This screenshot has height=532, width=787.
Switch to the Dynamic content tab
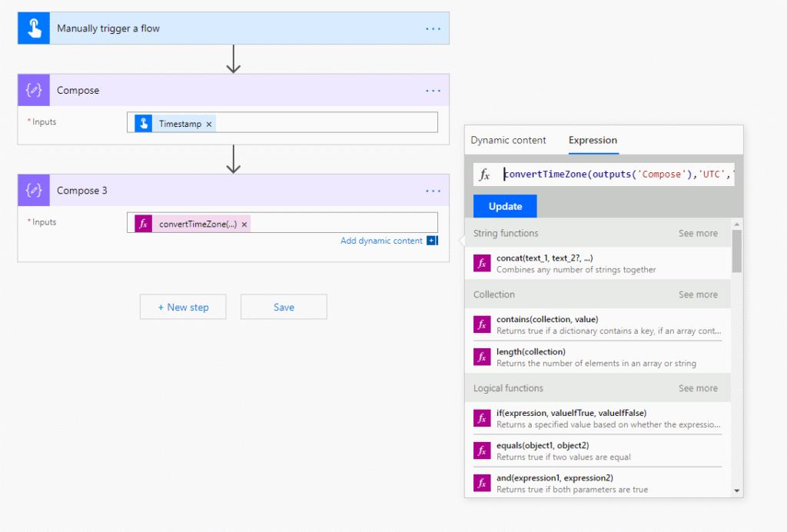pos(508,140)
